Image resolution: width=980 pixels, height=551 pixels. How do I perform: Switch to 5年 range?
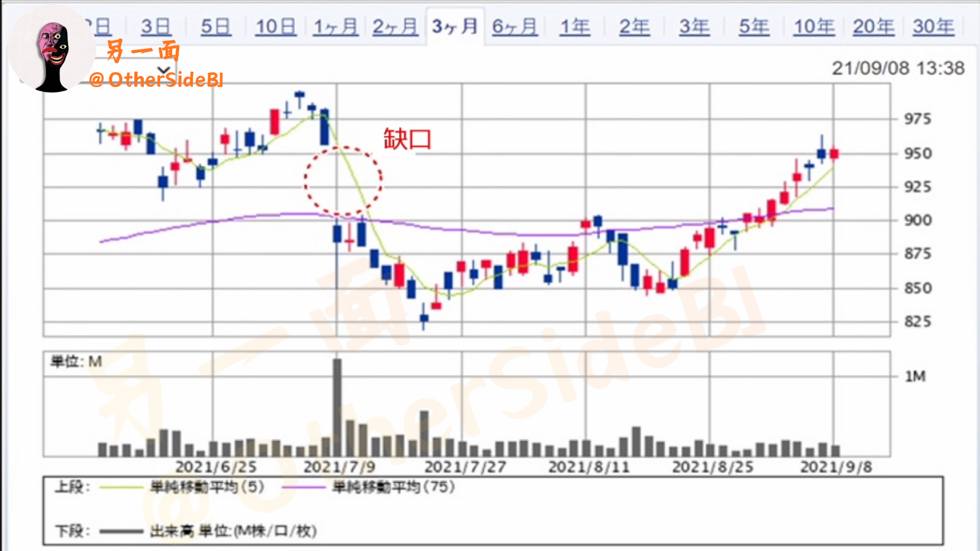[x=754, y=27]
